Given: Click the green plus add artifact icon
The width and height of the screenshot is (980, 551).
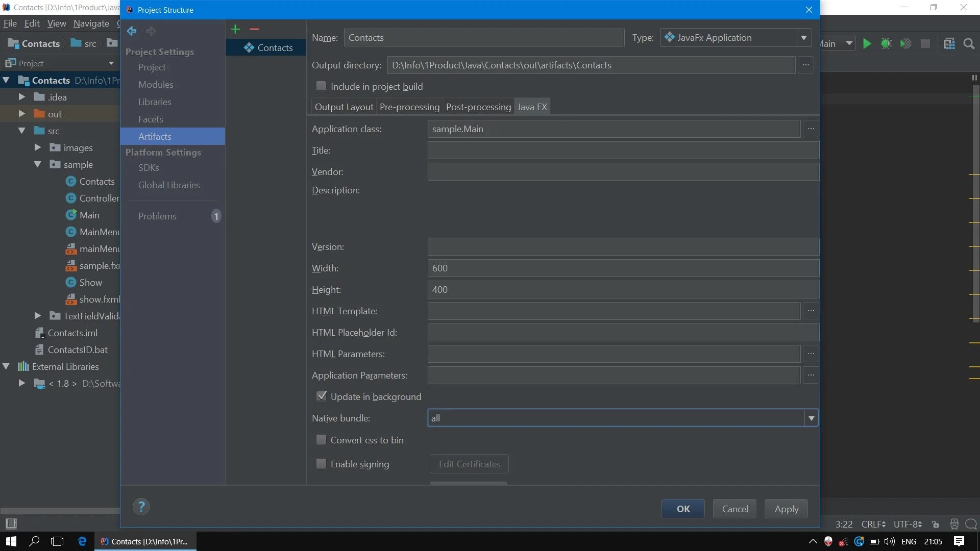Looking at the screenshot, I should coord(235,29).
